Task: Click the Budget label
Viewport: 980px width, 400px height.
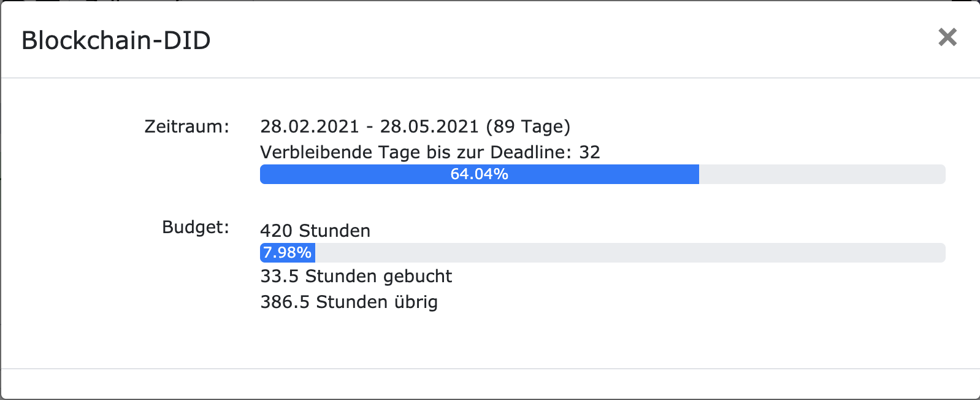Action: (x=195, y=227)
